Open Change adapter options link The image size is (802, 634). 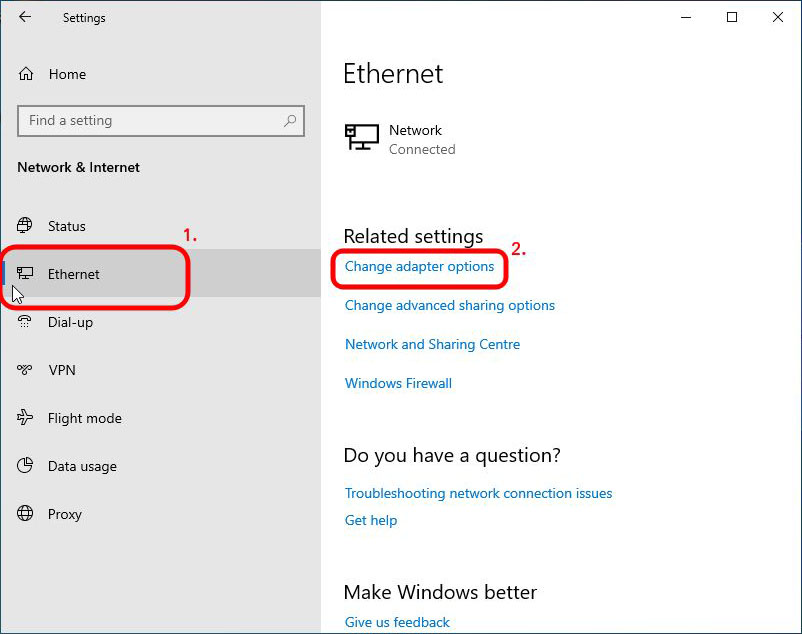click(419, 267)
